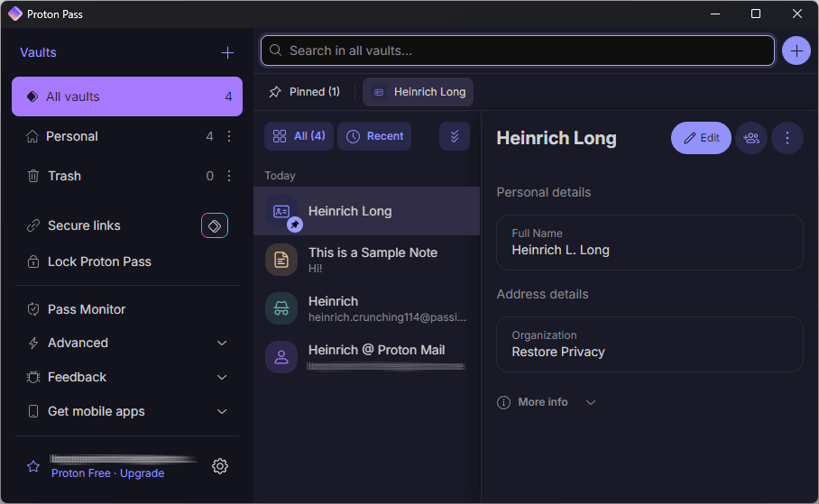The image size is (819, 504).
Task: Click the Get mobile apps phone icon
Action: point(33,411)
